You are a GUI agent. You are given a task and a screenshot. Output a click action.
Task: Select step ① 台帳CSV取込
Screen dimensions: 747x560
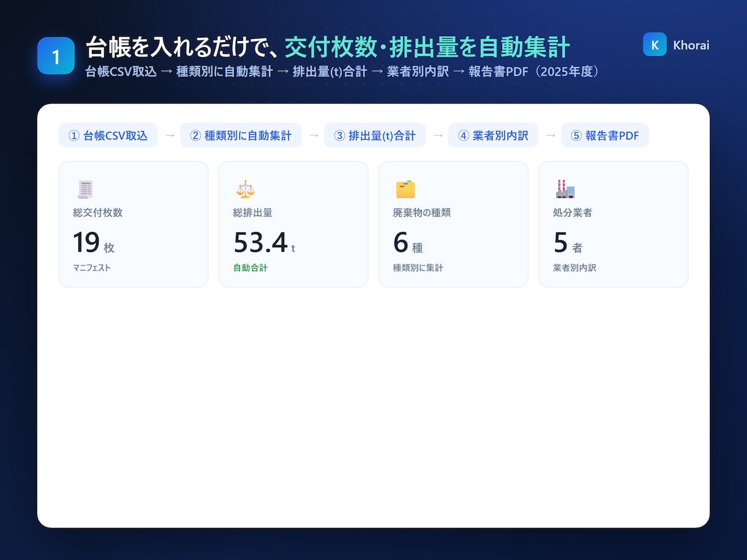[108, 135]
